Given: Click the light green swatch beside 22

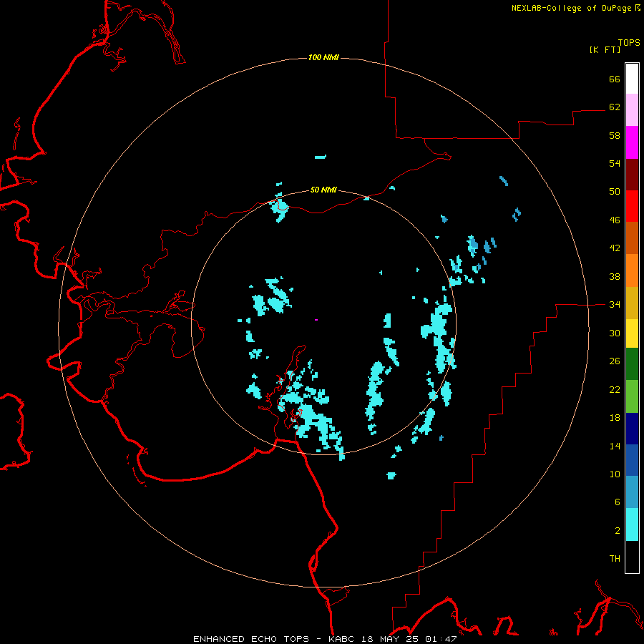Looking at the screenshot, I should [x=632, y=396].
